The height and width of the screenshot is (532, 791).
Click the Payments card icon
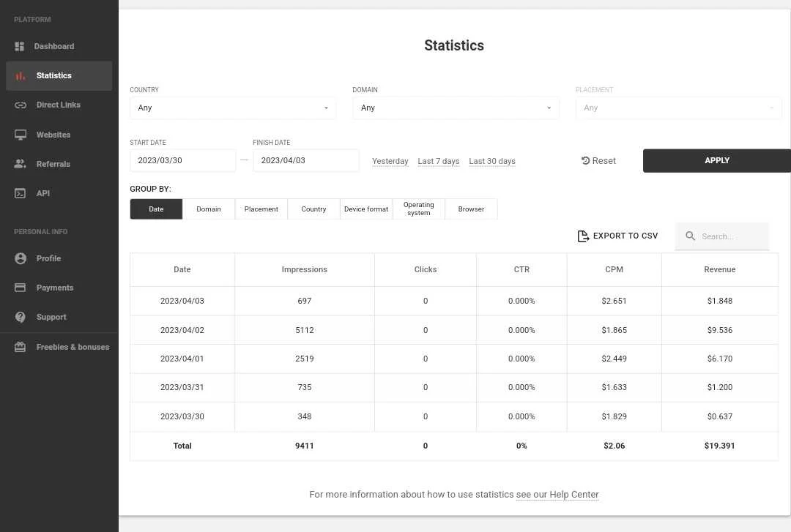pos(21,288)
